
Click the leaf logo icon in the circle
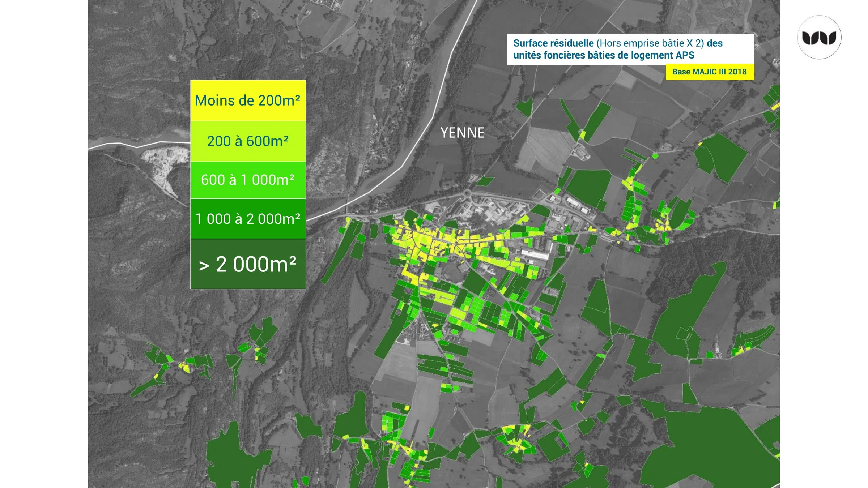[819, 37]
